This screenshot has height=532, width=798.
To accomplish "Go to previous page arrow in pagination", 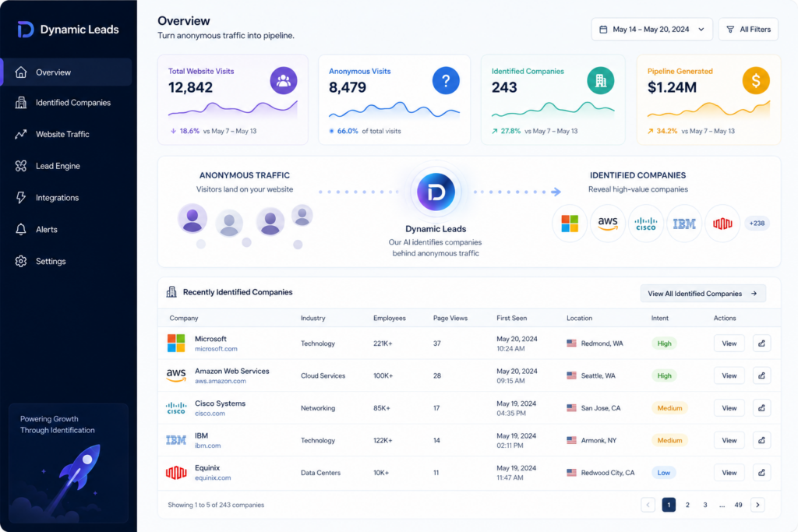I will [648, 505].
